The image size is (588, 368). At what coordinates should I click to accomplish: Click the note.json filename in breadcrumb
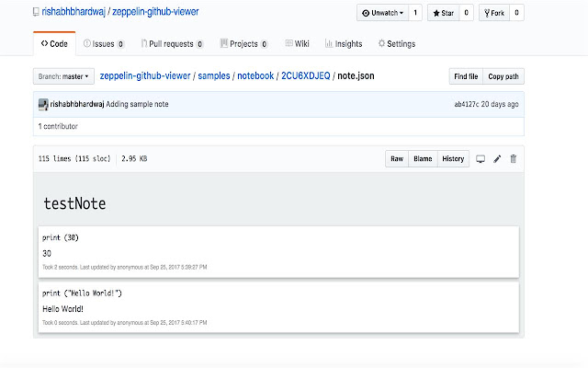coord(356,75)
